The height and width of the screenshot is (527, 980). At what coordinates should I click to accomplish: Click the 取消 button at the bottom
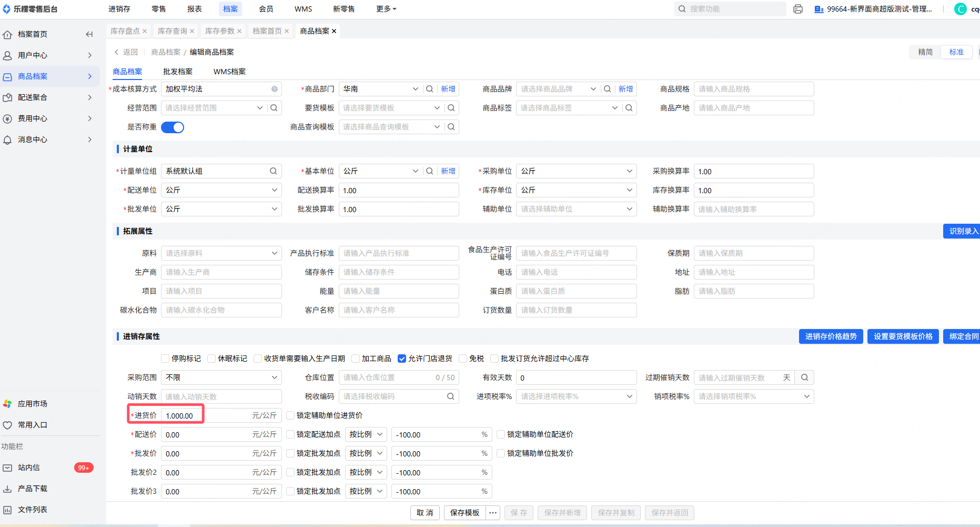(425, 513)
